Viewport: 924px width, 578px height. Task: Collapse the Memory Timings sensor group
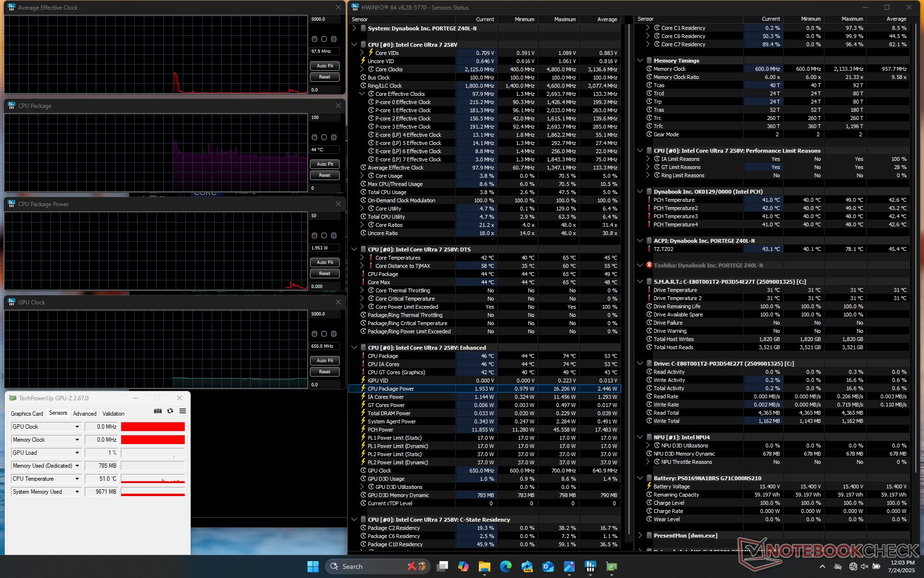(x=640, y=61)
